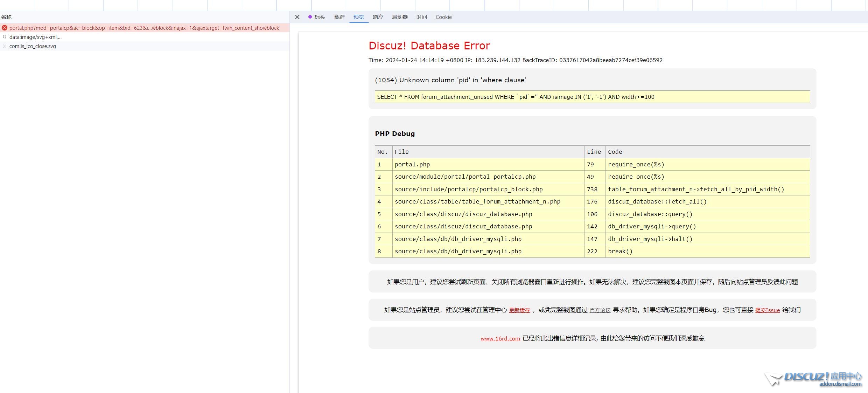Open the Cookie tab
Viewport: 868px width, 393px height.
pos(443,17)
